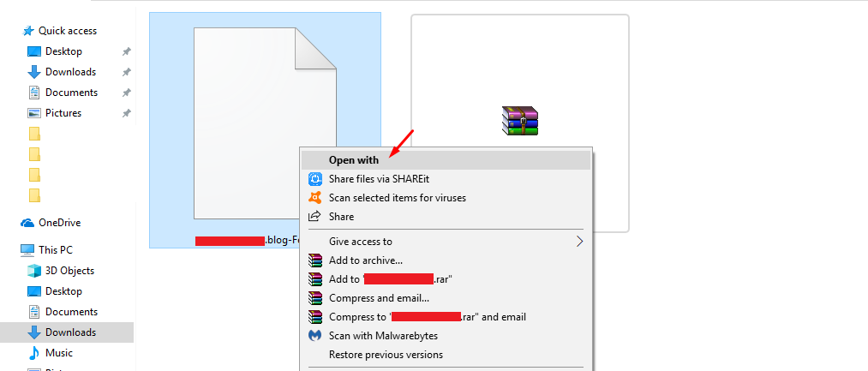Open Give access to submenu
This screenshot has height=371, width=868.
tap(446, 242)
